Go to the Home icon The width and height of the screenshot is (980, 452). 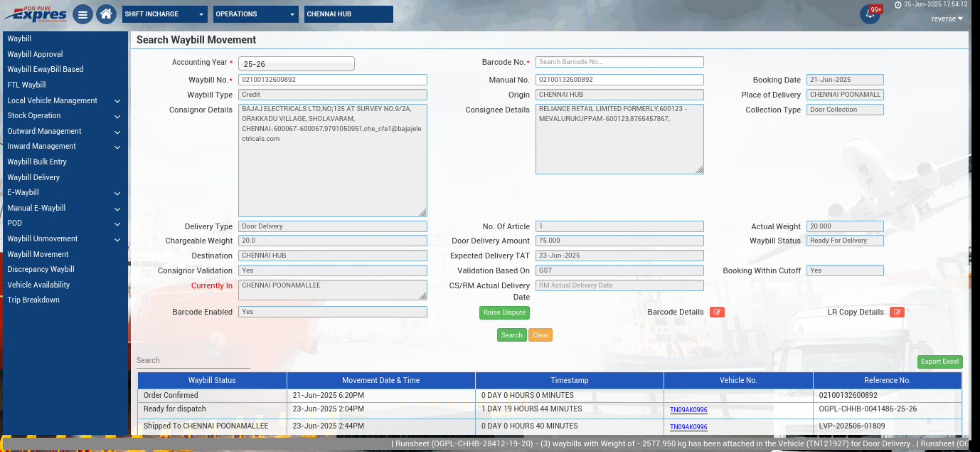106,14
